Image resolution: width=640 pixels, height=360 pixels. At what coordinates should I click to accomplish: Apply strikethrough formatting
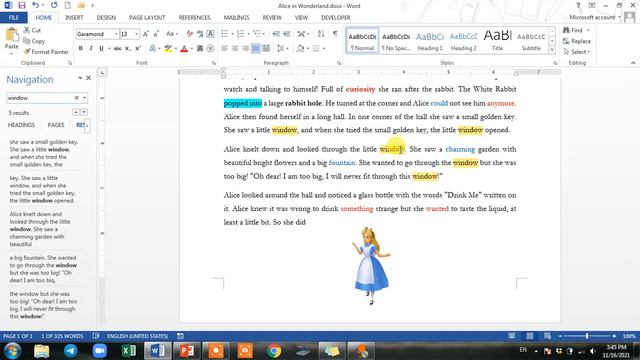point(118,49)
